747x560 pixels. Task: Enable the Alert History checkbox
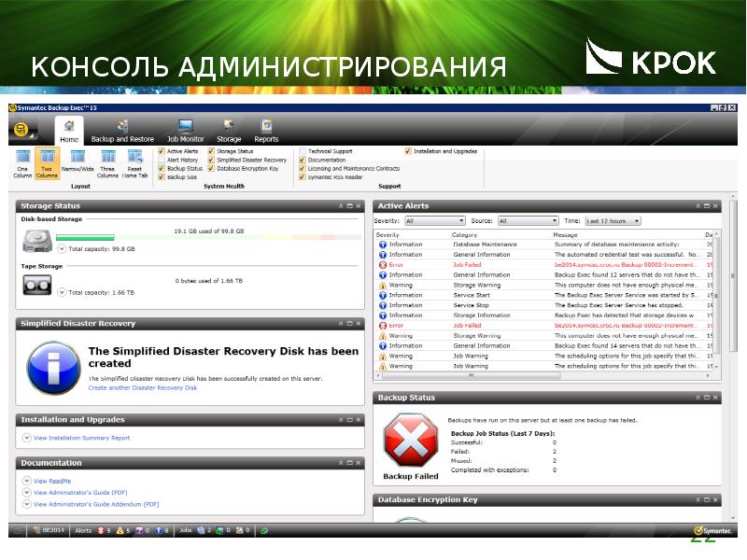click(x=162, y=160)
